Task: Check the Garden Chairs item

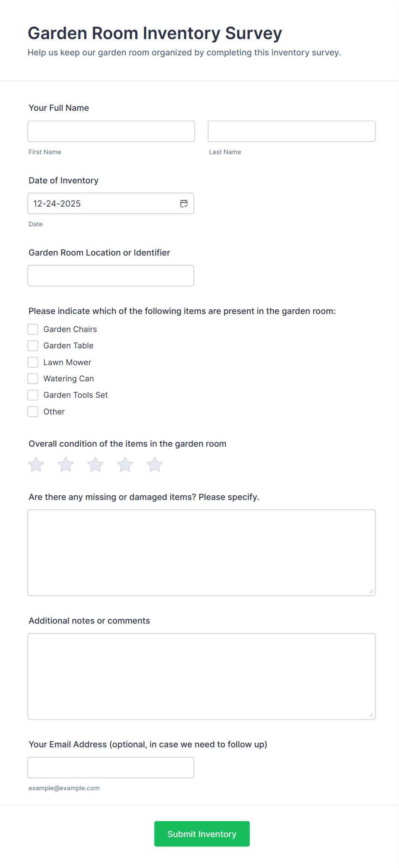Action: tap(33, 329)
